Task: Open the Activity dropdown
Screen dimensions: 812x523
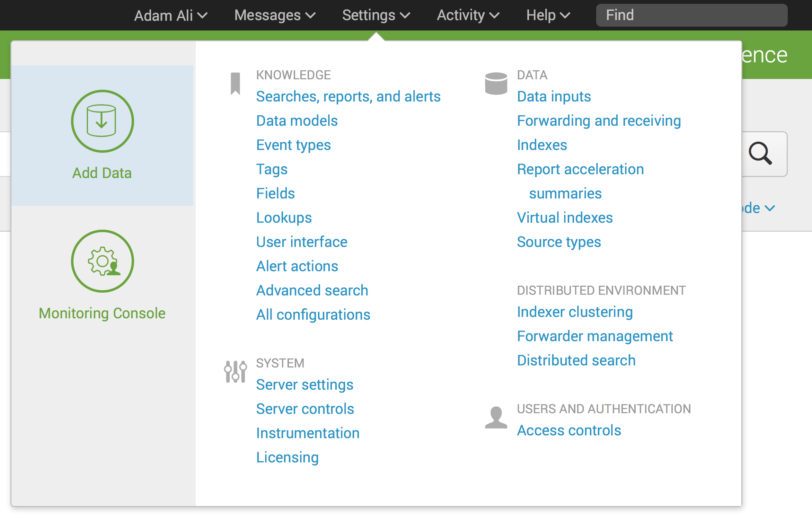Action: 468,15
